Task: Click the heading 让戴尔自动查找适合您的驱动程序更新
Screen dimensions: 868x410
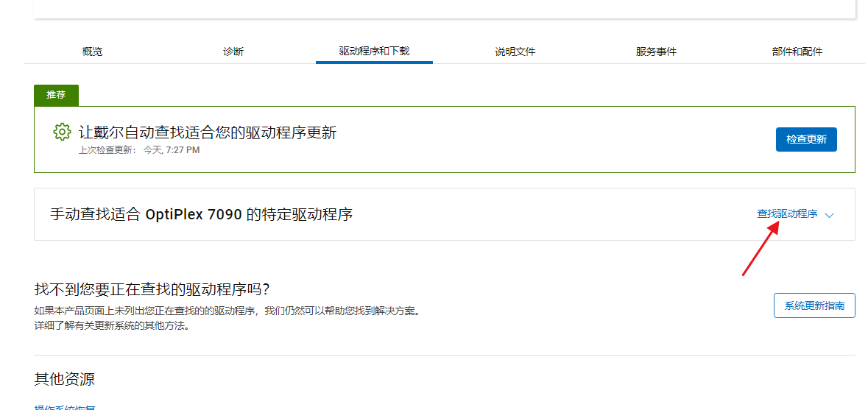Action: (208, 132)
